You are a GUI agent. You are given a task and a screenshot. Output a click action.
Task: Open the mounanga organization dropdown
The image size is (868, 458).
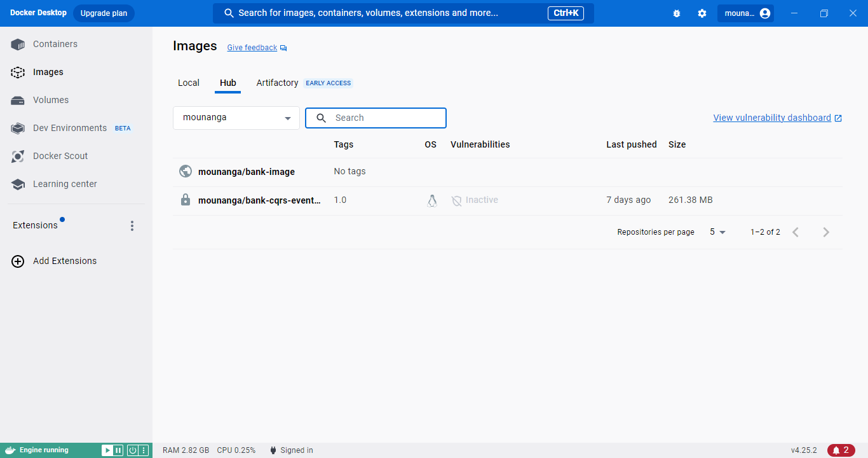pos(236,118)
